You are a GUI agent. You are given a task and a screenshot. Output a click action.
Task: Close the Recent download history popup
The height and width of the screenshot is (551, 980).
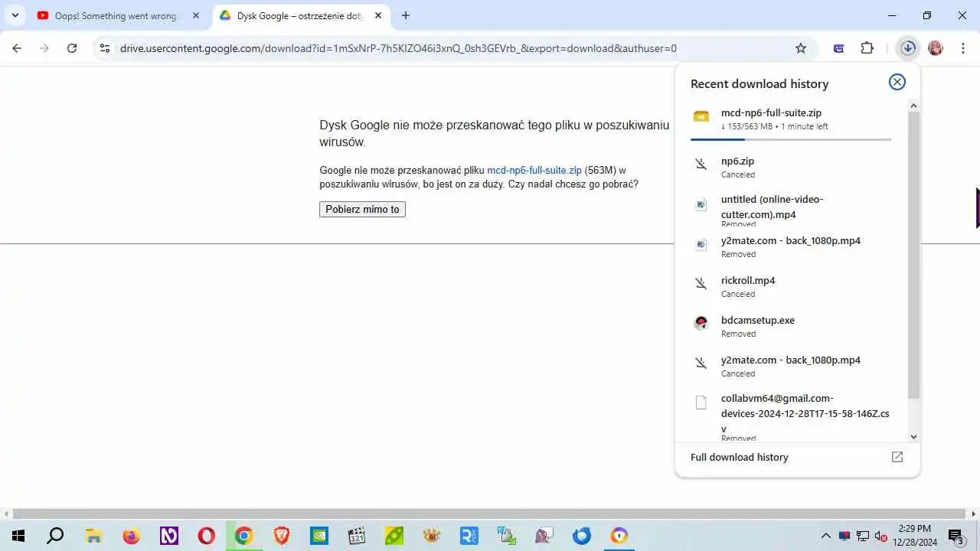pos(897,83)
